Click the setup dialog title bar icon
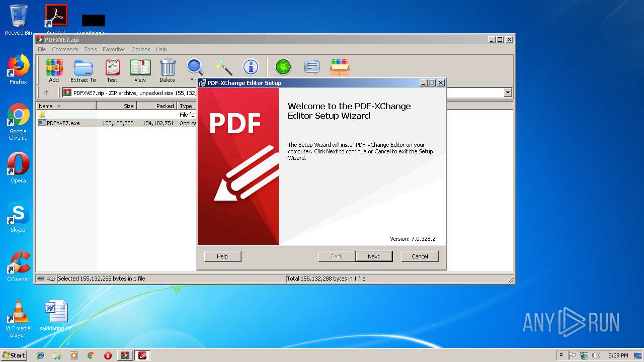The width and height of the screenshot is (644, 362). pos(202,83)
